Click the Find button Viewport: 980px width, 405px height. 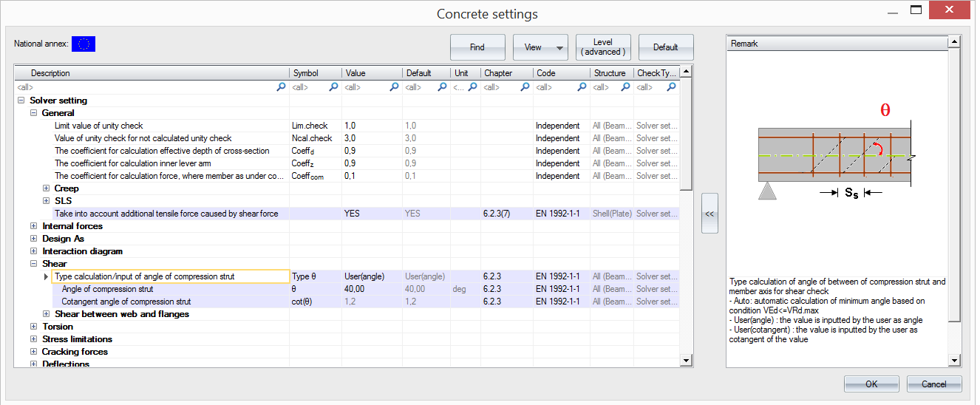point(477,47)
